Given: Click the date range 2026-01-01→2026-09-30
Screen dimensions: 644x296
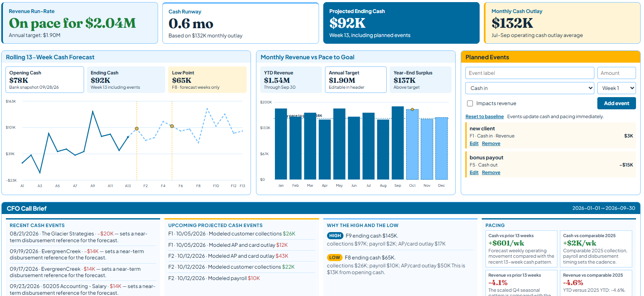Looking at the screenshot, I should click(x=604, y=208).
